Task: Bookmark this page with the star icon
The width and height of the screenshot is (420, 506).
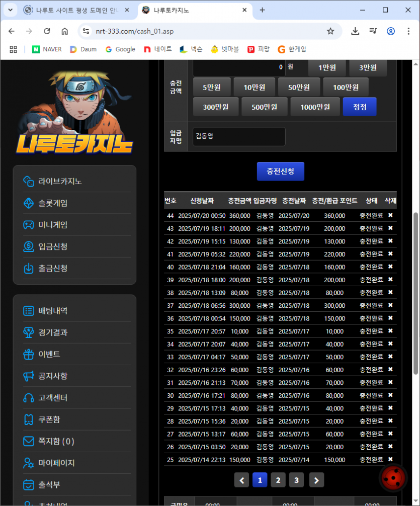Action: tap(330, 31)
